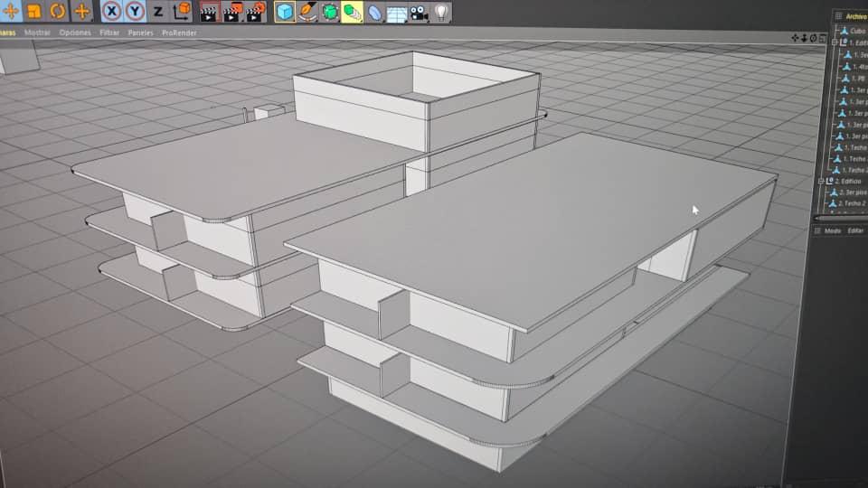The width and height of the screenshot is (868, 488).
Task: Toggle the X axis lock
Action: click(x=111, y=12)
